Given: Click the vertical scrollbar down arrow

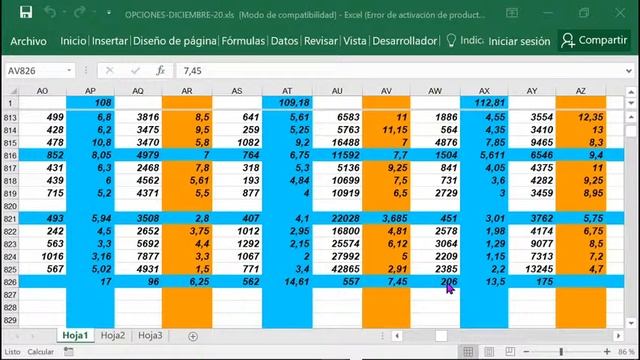Looking at the screenshot, I should pyautogui.click(x=631, y=323).
